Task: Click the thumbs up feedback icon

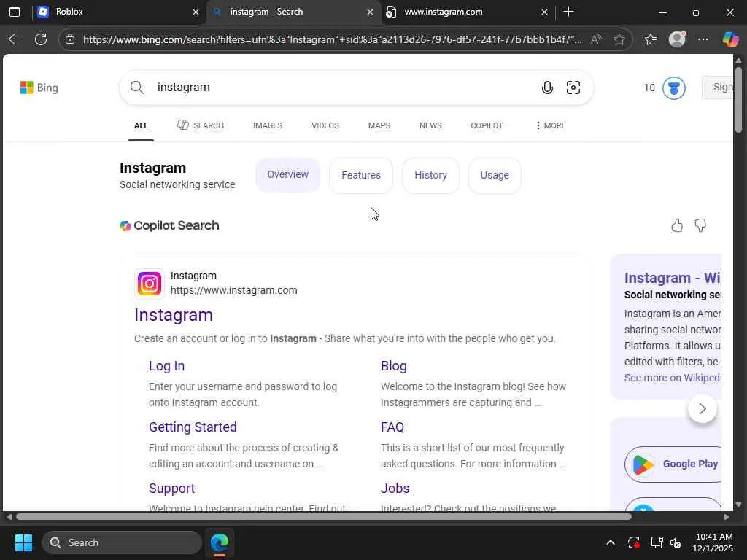Action: click(x=677, y=225)
